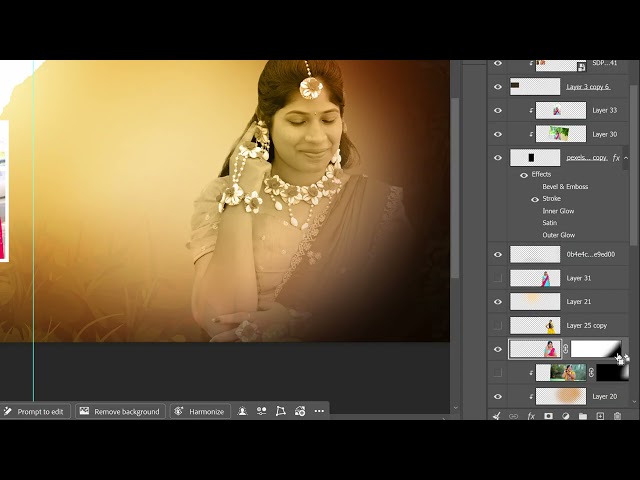Viewport: 640px width, 480px height.
Task: Select the Effects label row
Action: [541, 174]
